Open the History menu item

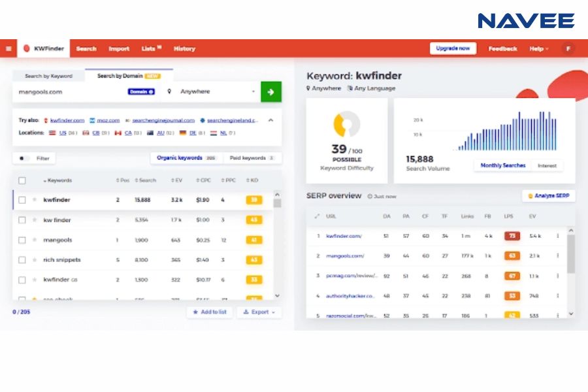point(184,49)
